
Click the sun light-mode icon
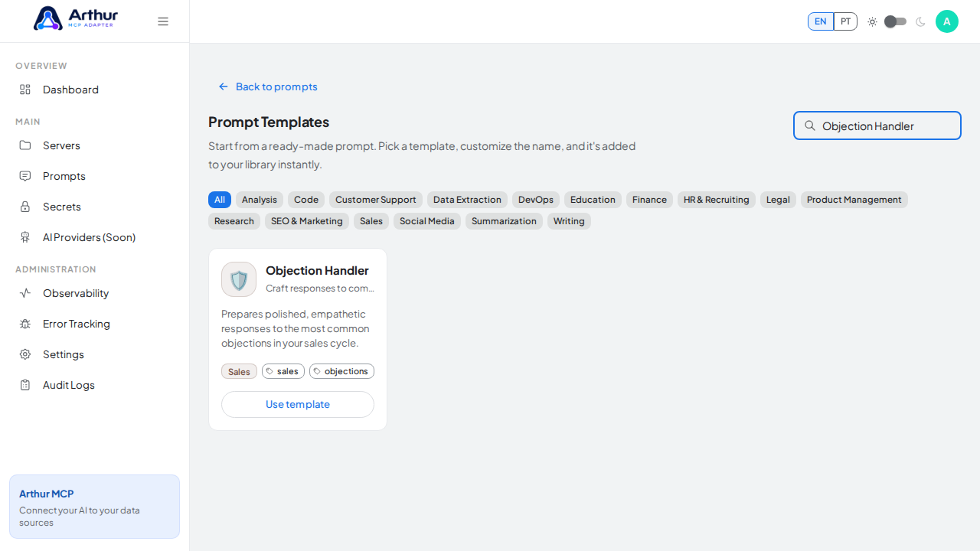tap(872, 21)
